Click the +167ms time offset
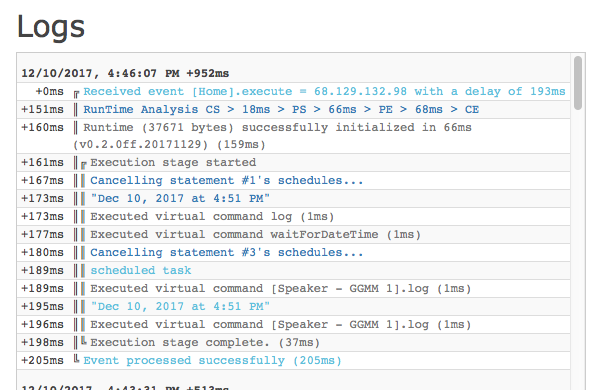The height and width of the screenshot is (390, 599). tap(42, 181)
